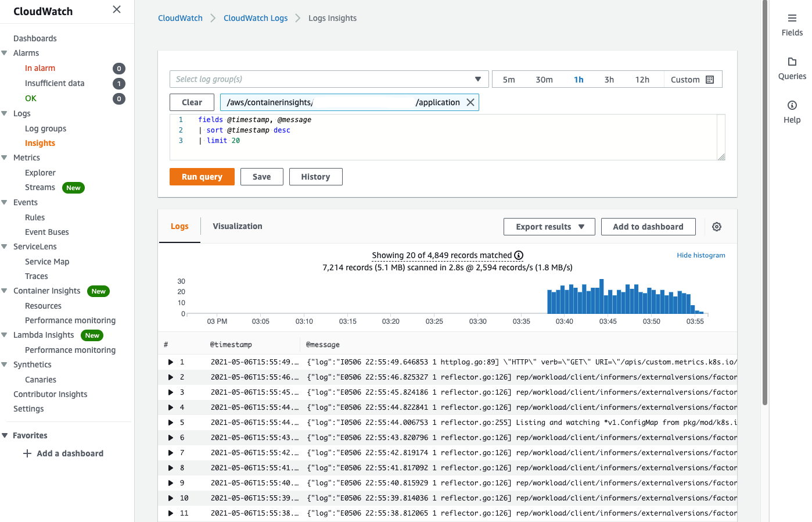The height and width of the screenshot is (522, 812).
Task: Click the tallest histogram bar near 03:45
Action: [602, 297]
